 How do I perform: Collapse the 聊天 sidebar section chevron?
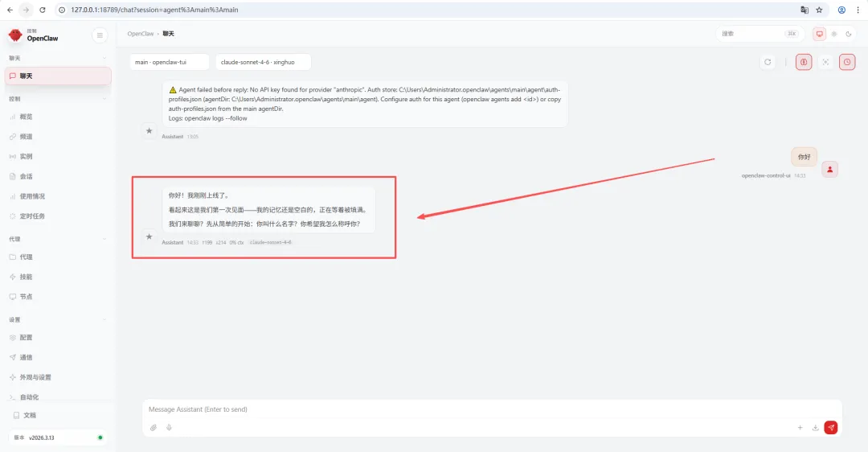104,58
